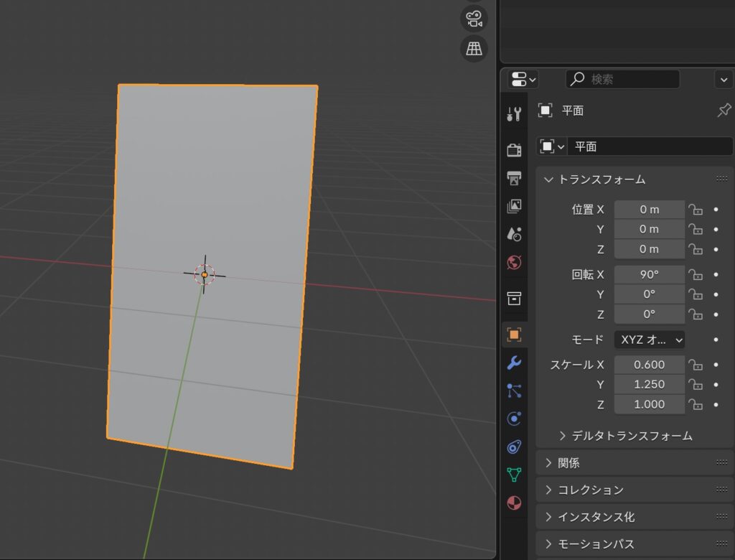The image size is (735, 560).
Task: Open the Tool properties tab
Action: click(514, 113)
